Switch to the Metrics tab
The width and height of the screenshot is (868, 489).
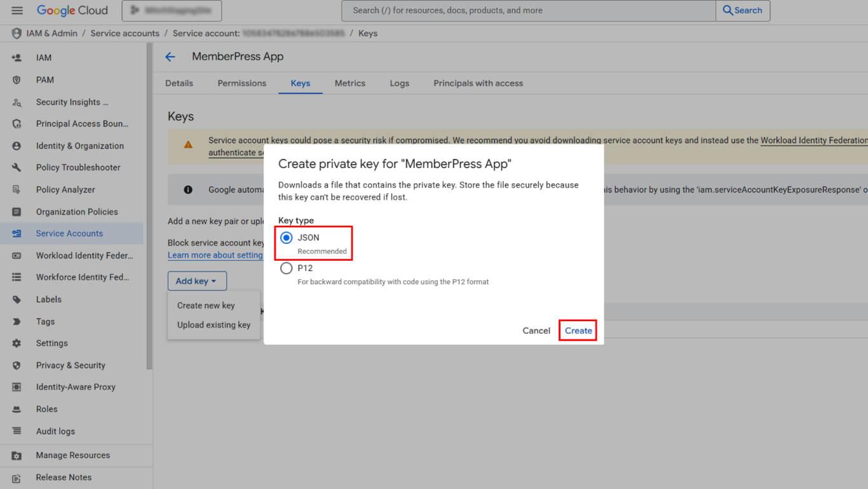click(349, 83)
